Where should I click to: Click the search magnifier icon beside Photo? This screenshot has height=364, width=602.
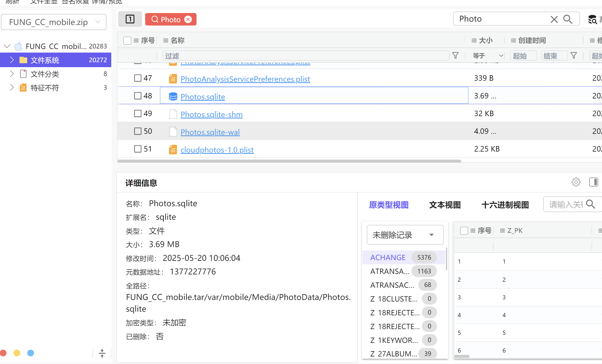click(x=568, y=19)
